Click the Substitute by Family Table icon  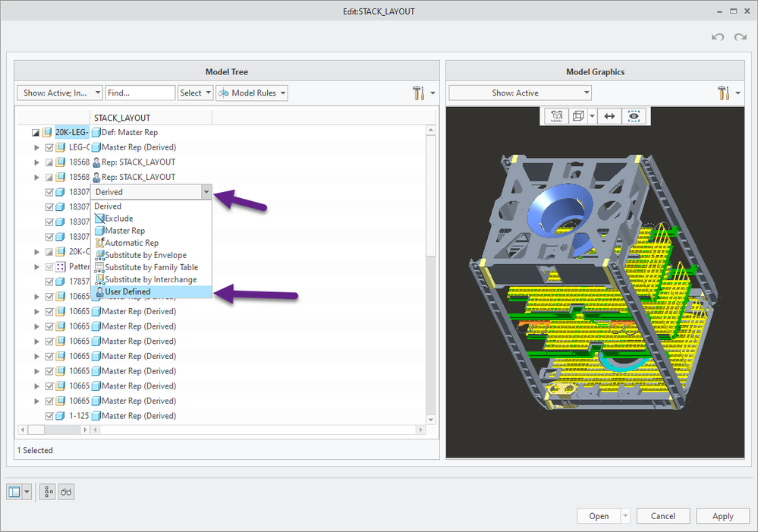point(99,267)
